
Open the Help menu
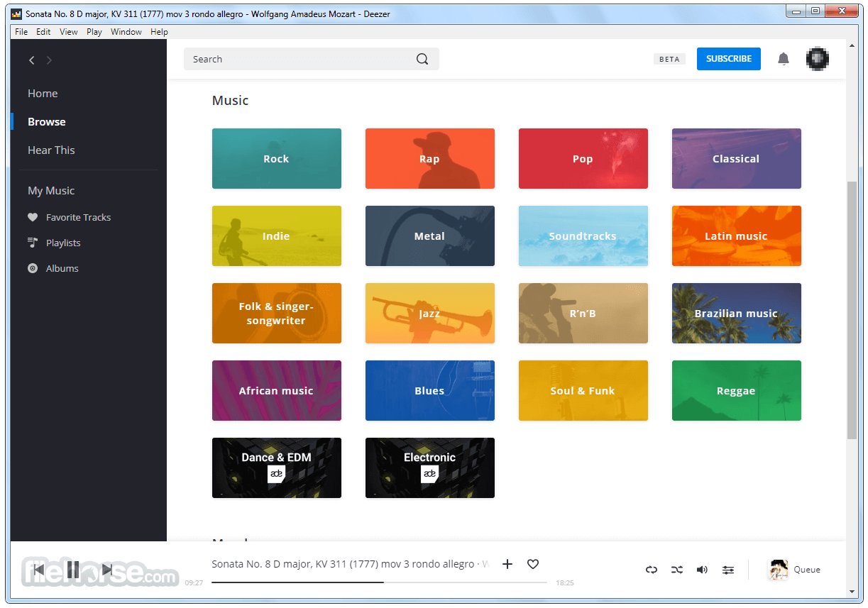pyautogui.click(x=159, y=32)
